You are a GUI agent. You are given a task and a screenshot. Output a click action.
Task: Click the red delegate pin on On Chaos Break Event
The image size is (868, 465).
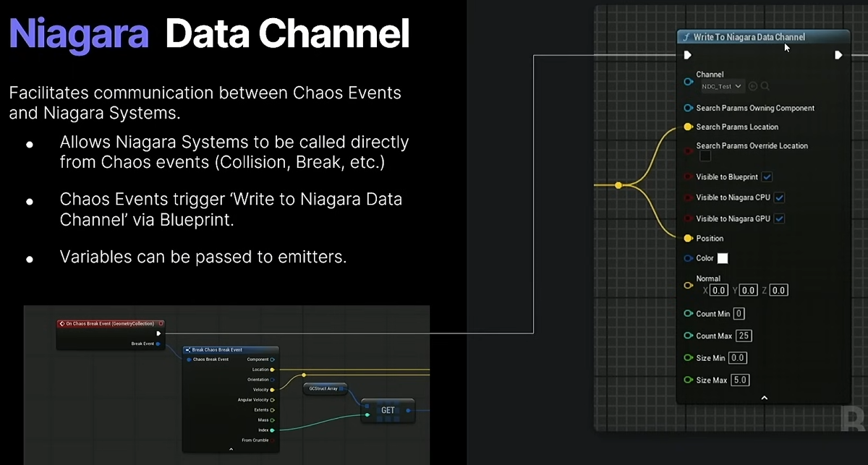point(161,323)
